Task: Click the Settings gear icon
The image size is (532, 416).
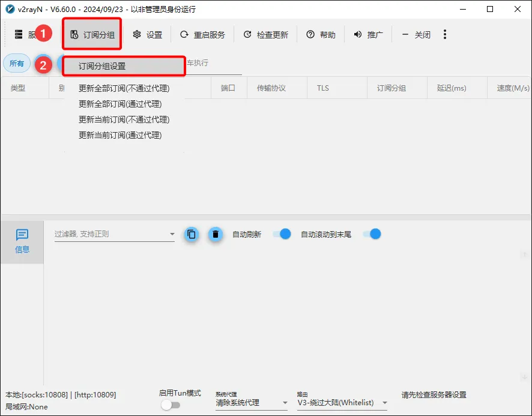Action: [137, 35]
